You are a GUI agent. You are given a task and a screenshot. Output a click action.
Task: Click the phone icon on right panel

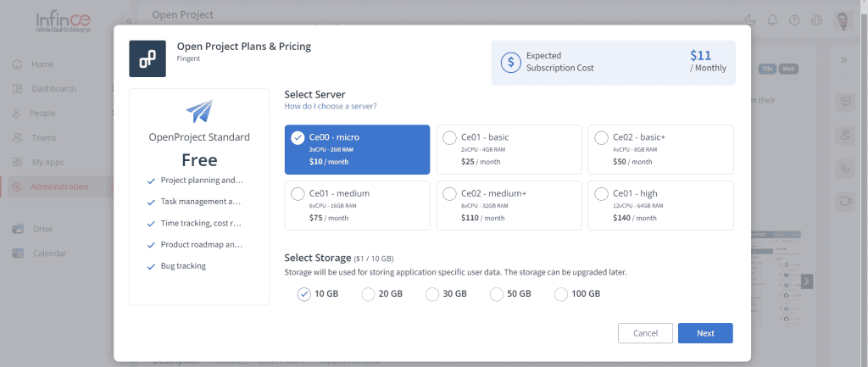point(845,169)
